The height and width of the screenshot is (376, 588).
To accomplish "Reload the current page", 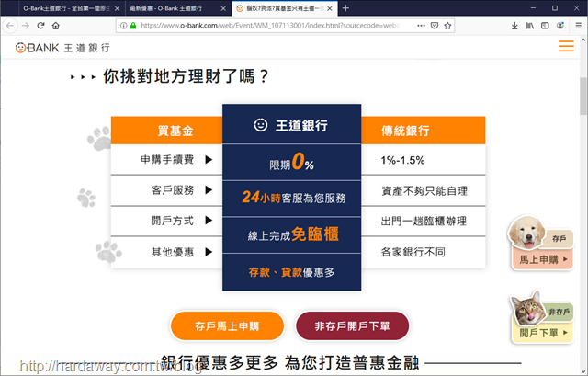I will [x=40, y=26].
